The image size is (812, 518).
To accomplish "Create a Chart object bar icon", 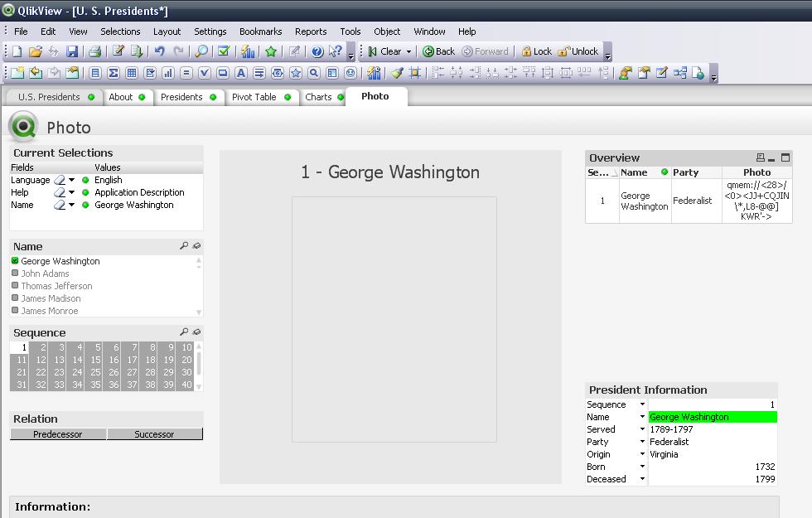I will coord(167,73).
